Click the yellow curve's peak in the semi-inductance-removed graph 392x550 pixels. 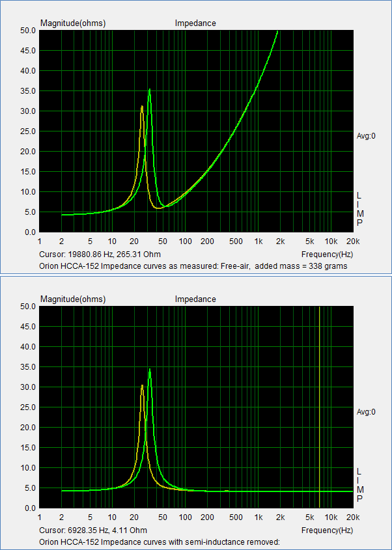pyautogui.click(x=142, y=385)
